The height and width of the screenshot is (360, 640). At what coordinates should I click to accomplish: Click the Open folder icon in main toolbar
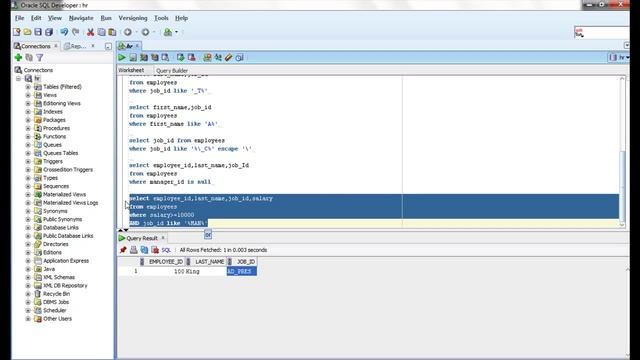point(27,32)
